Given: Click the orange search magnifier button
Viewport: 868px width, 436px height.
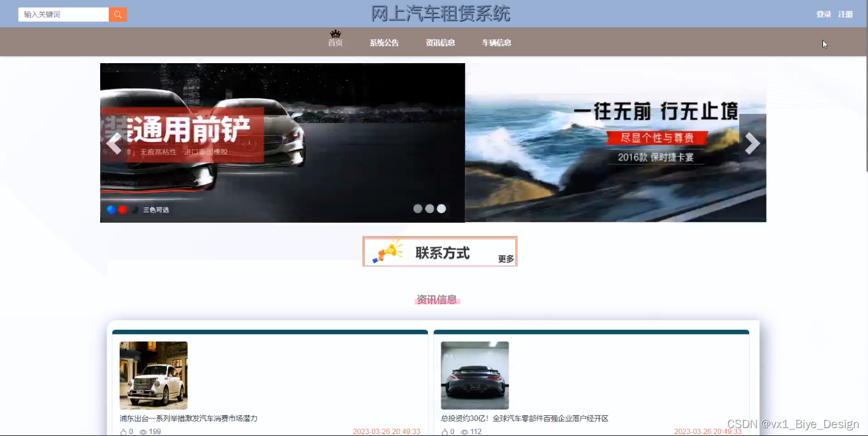Looking at the screenshot, I should click(x=118, y=15).
